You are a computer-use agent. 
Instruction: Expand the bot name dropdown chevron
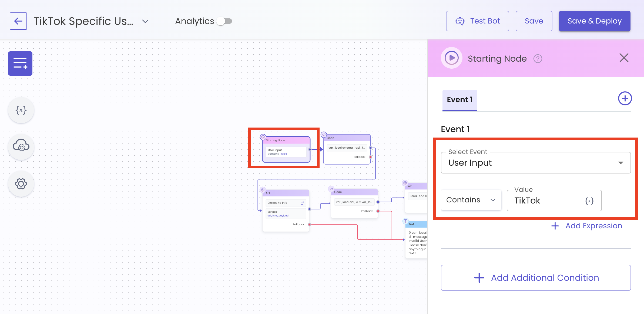coord(145,21)
